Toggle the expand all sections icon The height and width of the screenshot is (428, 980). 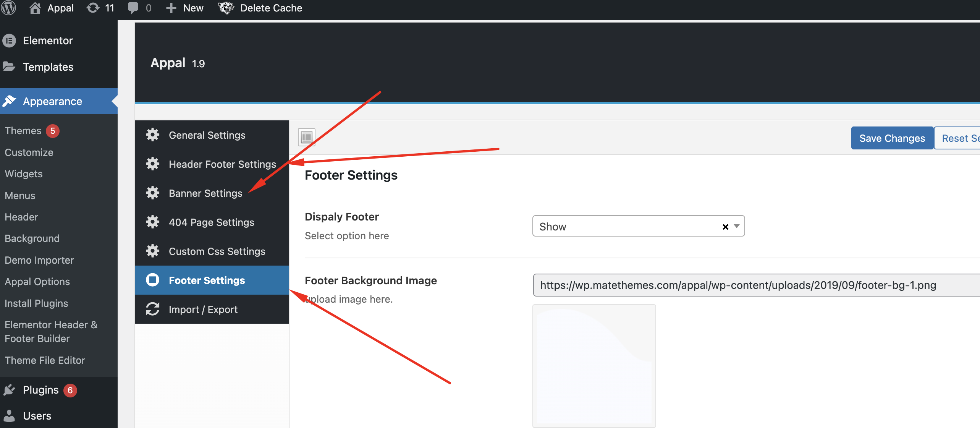point(307,137)
